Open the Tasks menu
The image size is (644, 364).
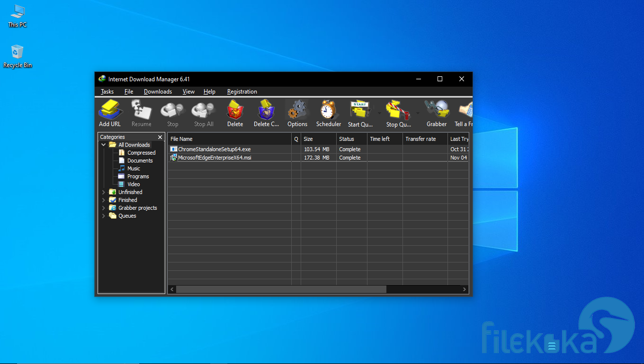click(x=107, y=91)
